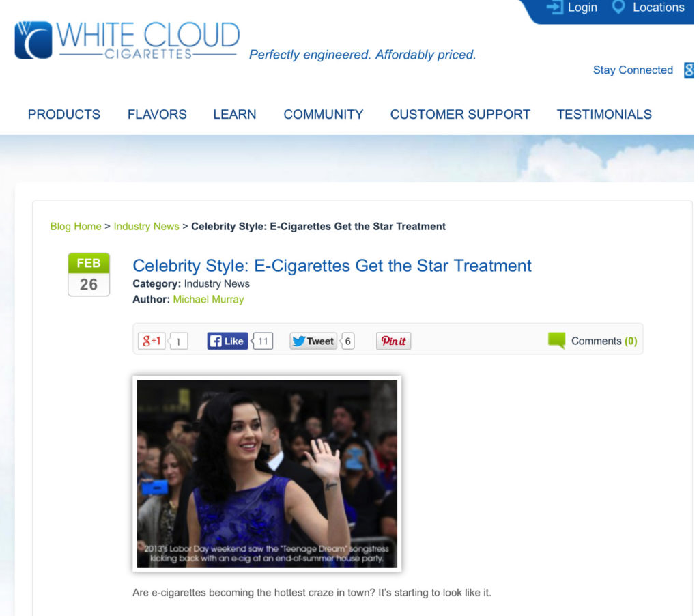Click the Stay Connected text

click(633, 70)
